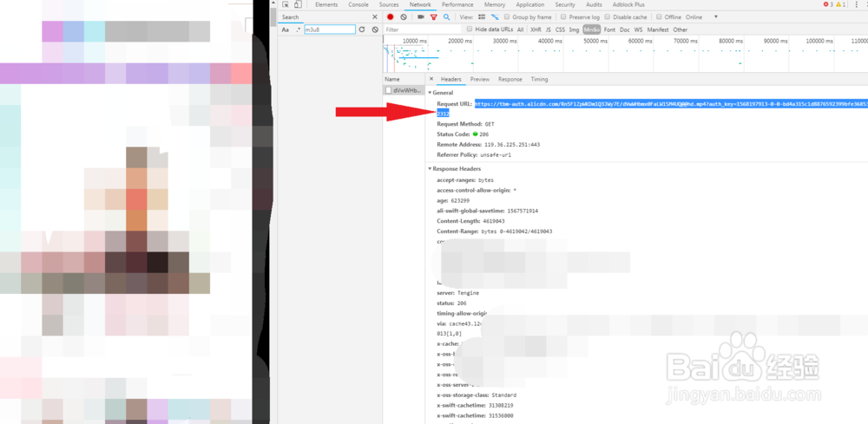
Task: Clear the network log
Action: coord(404,17)
